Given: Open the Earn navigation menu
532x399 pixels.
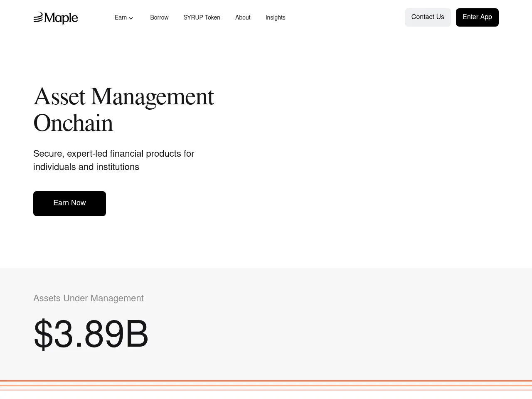Looking at the screenshot, I should coord(121,17).
